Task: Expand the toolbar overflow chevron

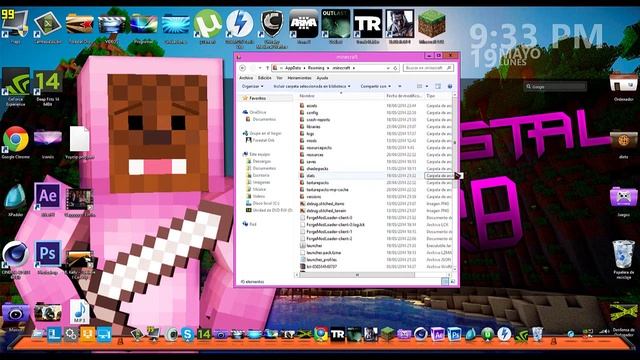Action: point(400,86)
